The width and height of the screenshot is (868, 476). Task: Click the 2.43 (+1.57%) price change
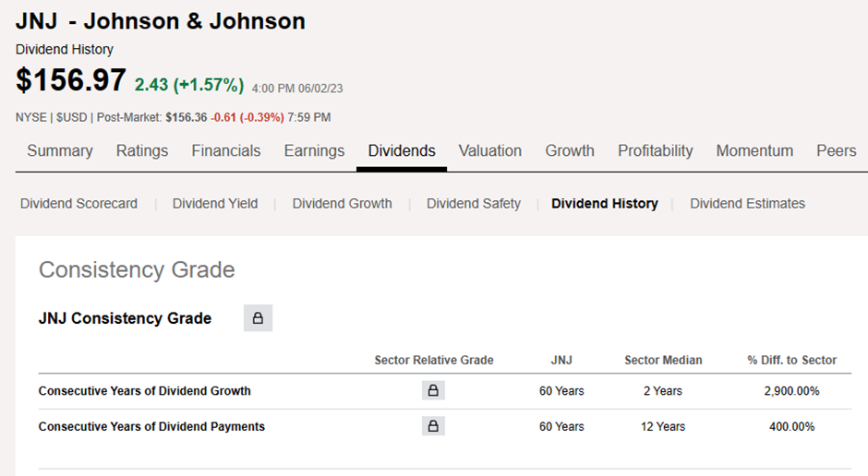[x=189, y=85]
